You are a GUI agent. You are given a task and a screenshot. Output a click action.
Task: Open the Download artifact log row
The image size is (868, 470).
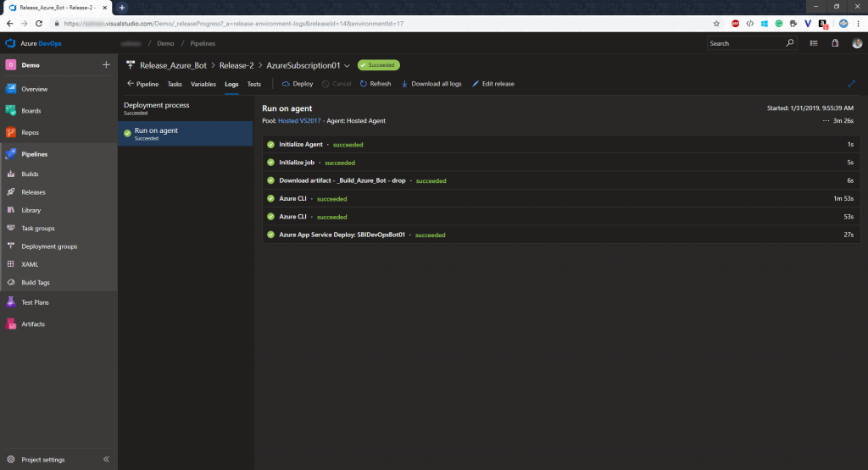pyautogui.click(x=561, y=181)
